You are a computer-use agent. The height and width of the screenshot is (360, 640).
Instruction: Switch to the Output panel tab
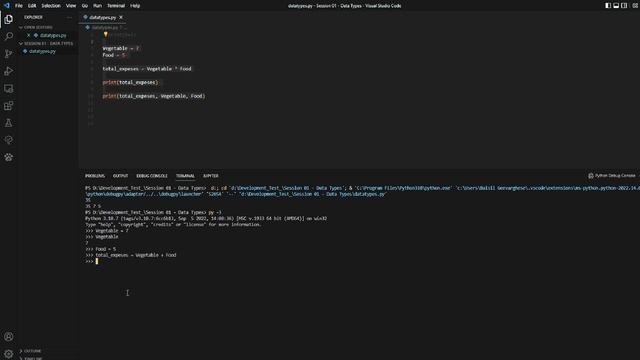click(x=120, y=176)
